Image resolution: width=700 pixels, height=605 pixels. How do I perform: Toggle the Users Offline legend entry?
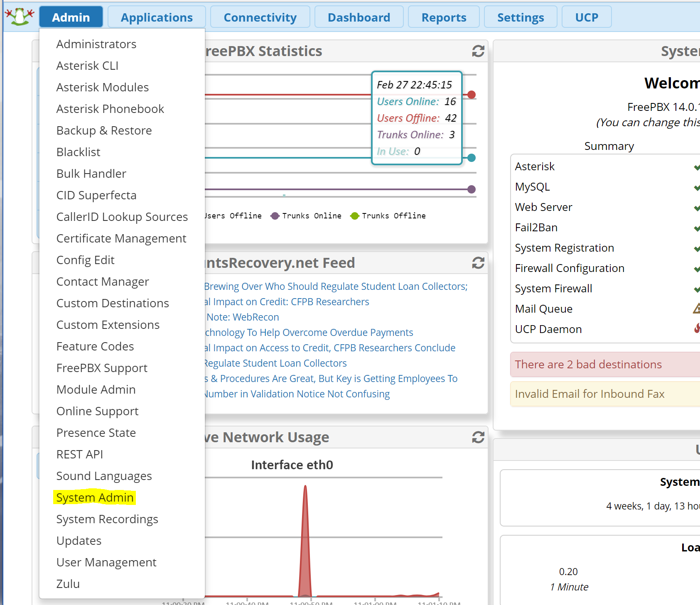(233, 216)
